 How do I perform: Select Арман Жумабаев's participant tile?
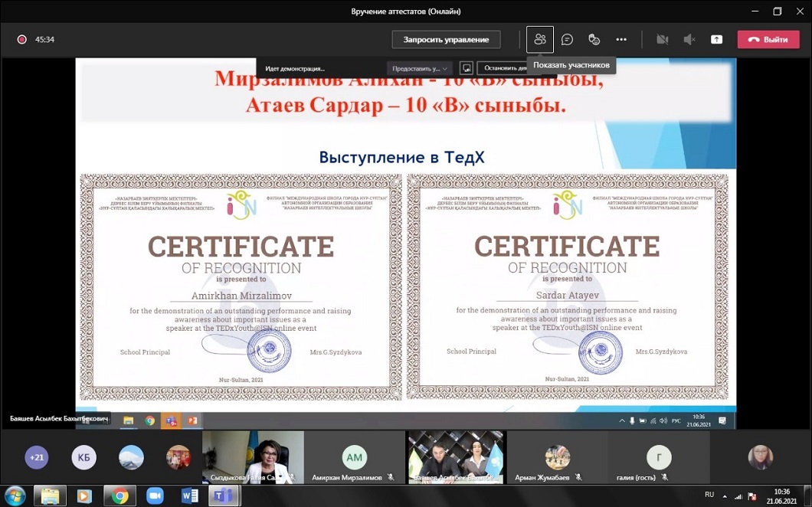point(558,458)
